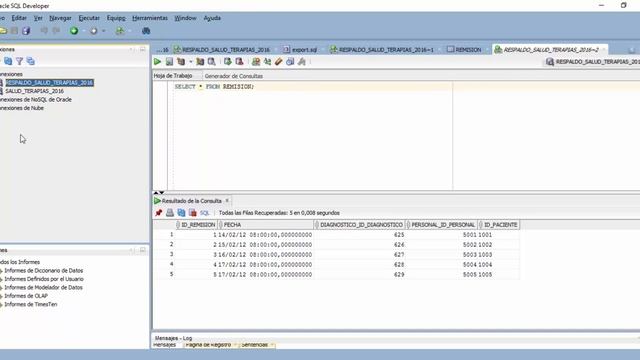Click the To Upper/Lower/InitCap icon

click(267, 62)
